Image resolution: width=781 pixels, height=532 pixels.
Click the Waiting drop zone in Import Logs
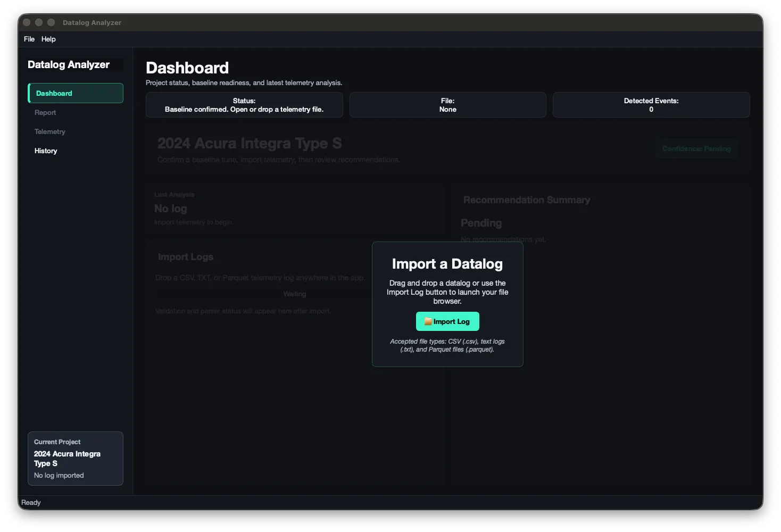[x=295, y=294]
